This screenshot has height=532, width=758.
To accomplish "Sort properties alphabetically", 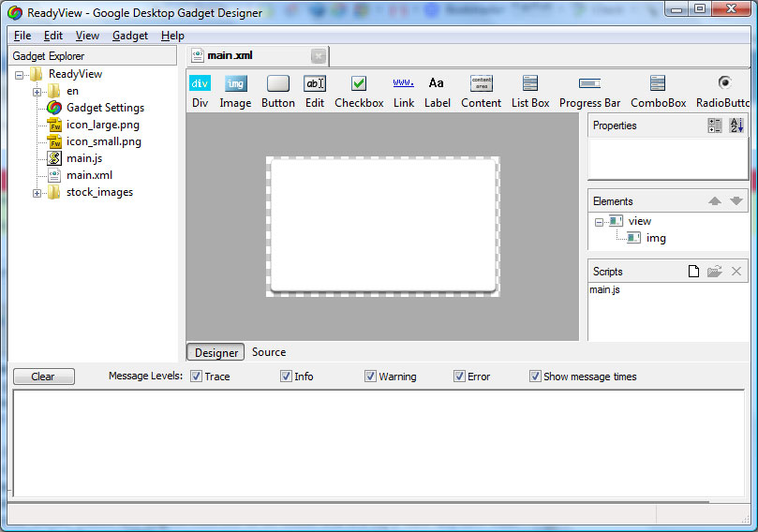I will [736, 126].
